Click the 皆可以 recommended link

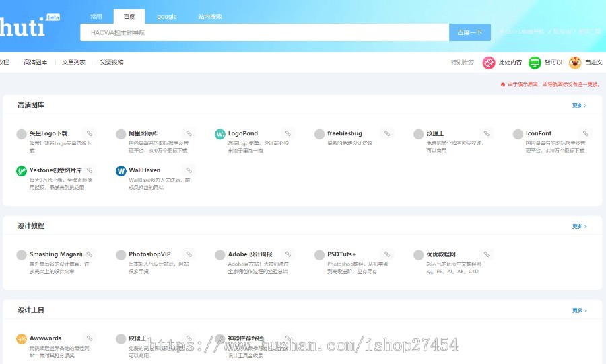(553, 62)
